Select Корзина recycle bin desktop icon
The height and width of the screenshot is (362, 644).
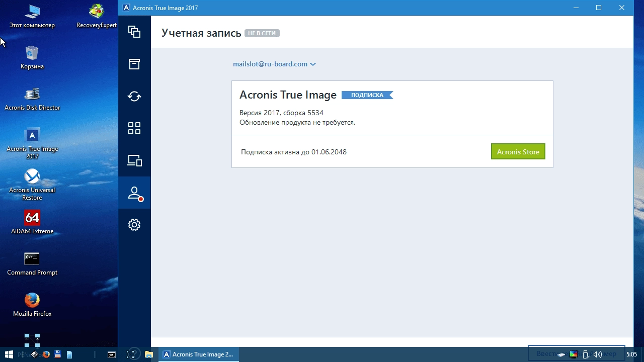point(32,57)
